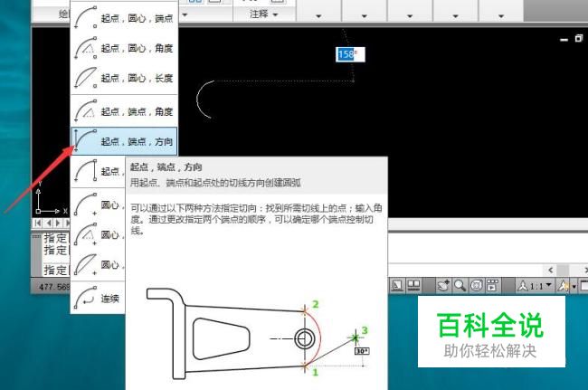
Task: Open the ShowMotion status bar icon
Action: point(493,286)
